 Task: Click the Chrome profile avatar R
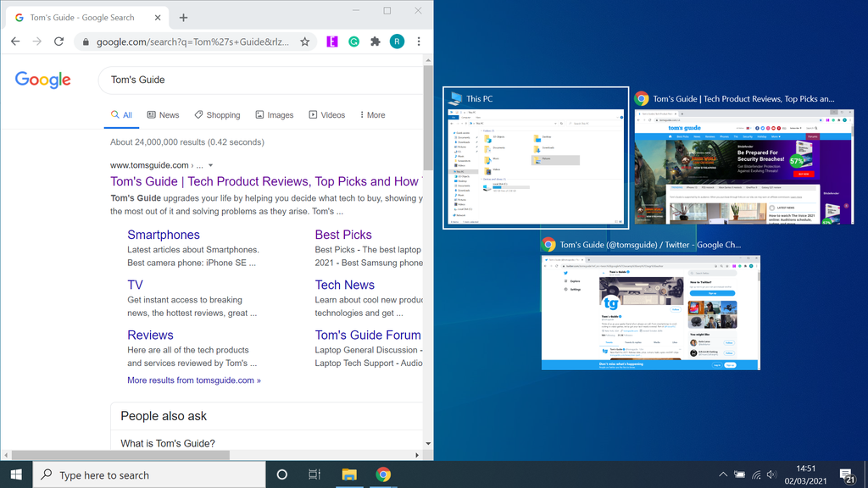pyautogui.click(x=397, y=41)
